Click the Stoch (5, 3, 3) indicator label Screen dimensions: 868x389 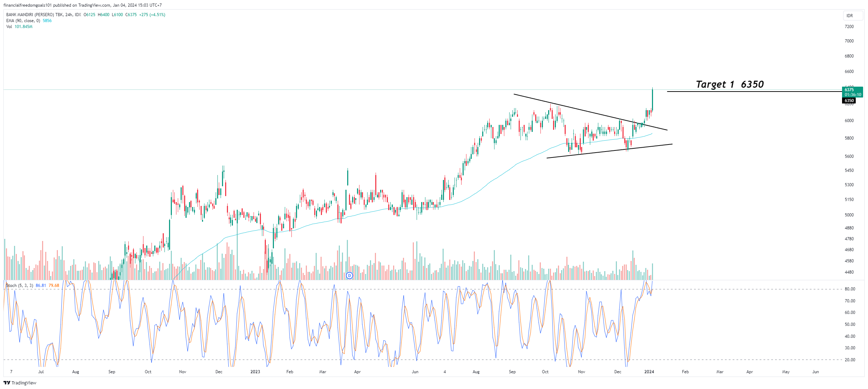[x=20, y=286]
